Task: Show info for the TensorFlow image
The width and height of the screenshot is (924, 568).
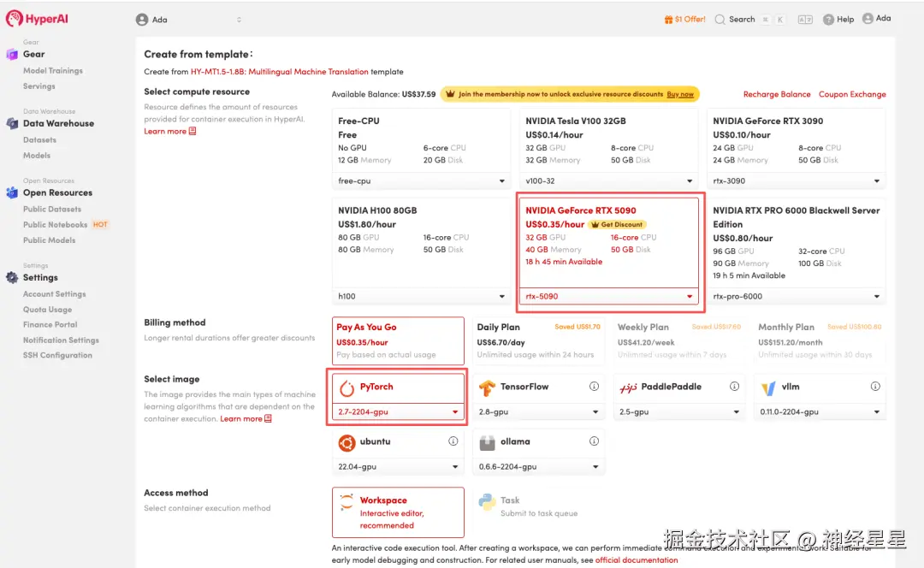Action: coord(594,387)
